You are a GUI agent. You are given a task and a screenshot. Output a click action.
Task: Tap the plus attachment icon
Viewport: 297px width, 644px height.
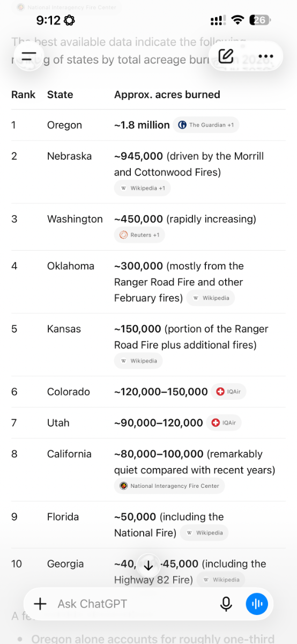(x=40, y=604)
